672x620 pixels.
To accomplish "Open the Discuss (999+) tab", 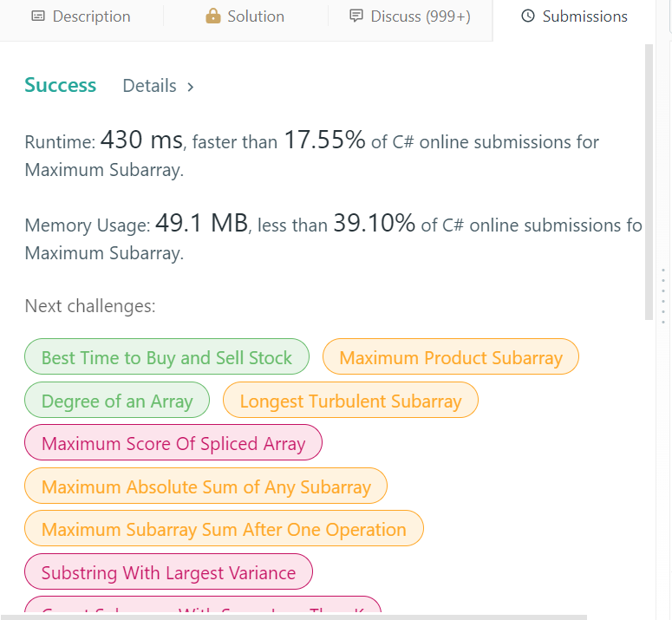I will click(410, 16).
